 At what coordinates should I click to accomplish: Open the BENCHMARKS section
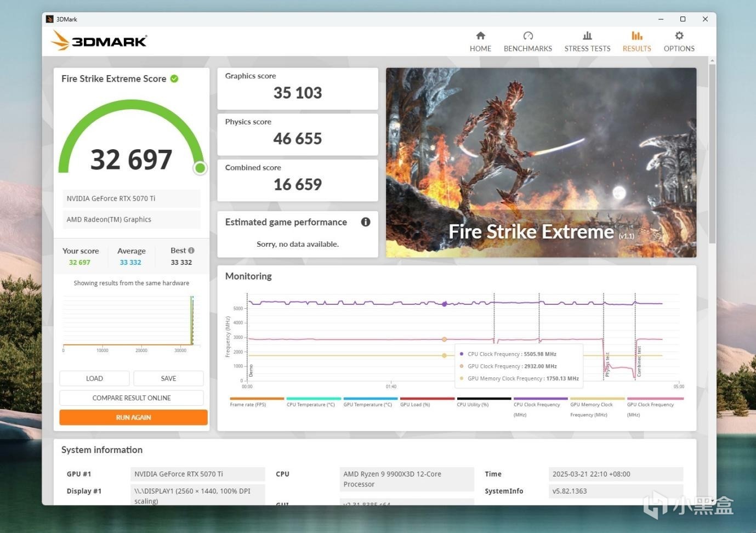[x=528, y=42]
